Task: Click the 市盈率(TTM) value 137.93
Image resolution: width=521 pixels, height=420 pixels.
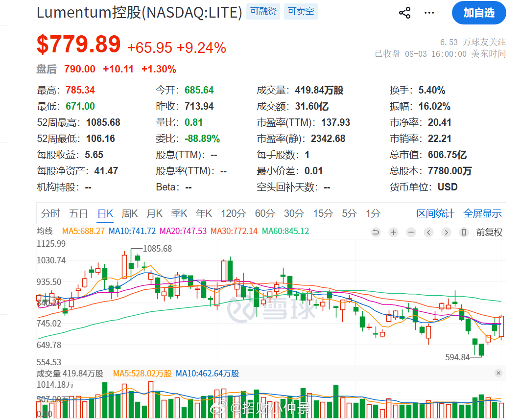Action: 335,122
